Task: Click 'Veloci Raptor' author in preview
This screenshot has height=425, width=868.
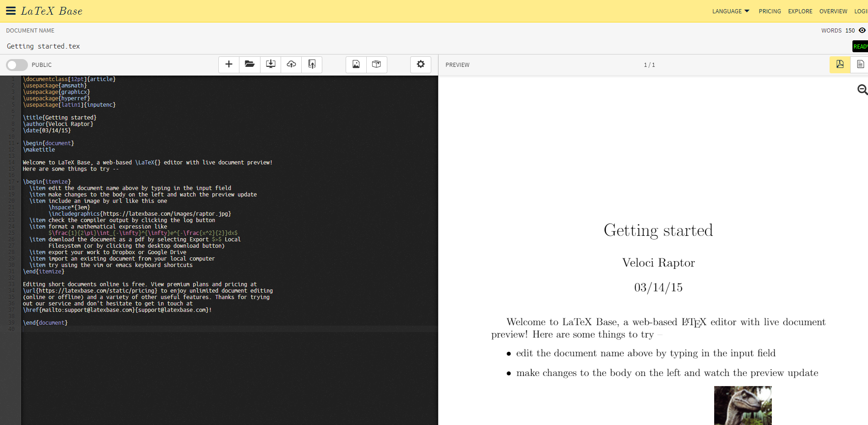Action: point(658,262)
